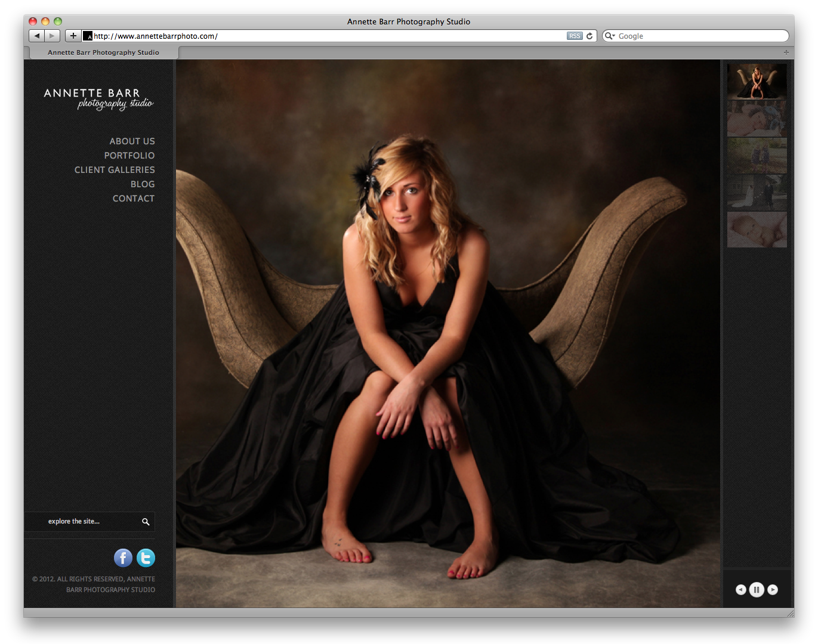Open the Twitter profile icon
Viewport: 818px width, 644px height.
146,558
